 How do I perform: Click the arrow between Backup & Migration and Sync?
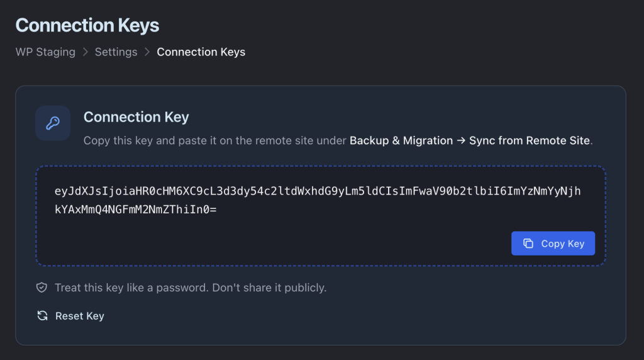pos(461,140)
